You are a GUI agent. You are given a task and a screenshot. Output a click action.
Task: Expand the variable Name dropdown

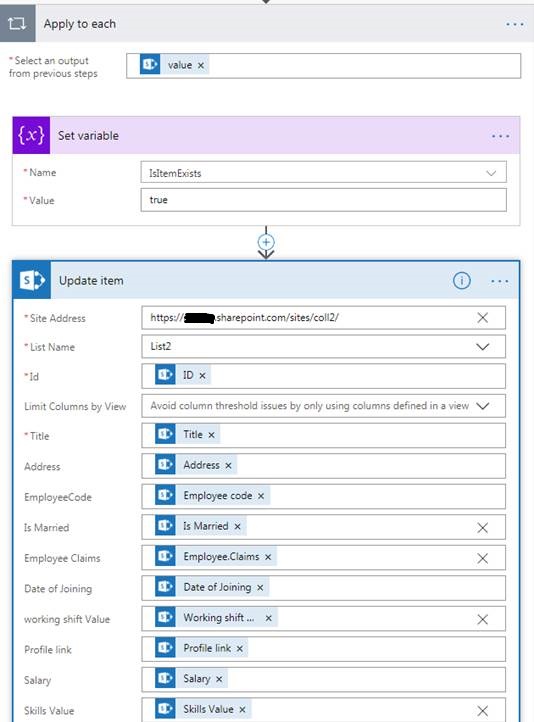tap(491, 173)
